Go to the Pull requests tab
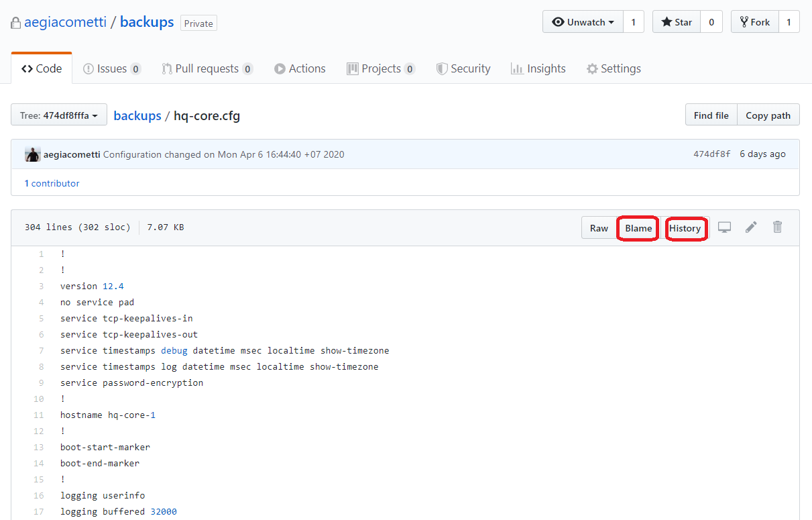Image resolution: width=812 pixels, height=520 pixels. (x=207, y=68)
